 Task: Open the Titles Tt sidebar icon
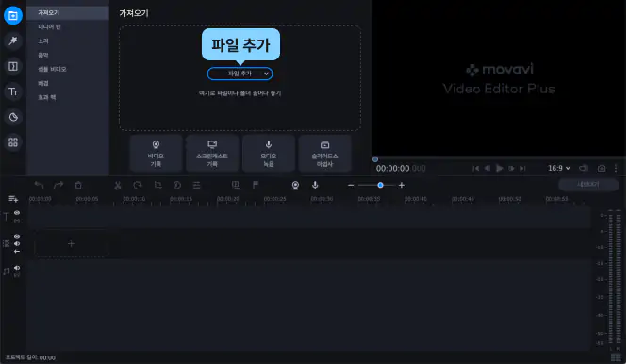coord(13,91)
